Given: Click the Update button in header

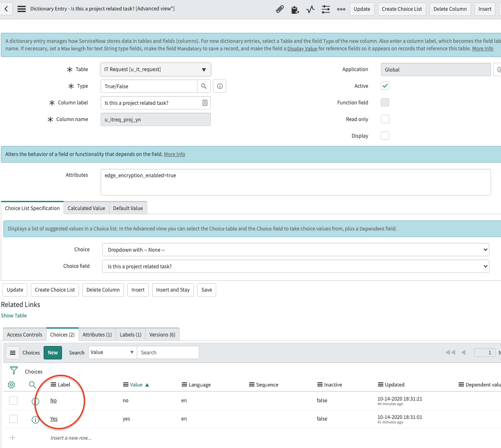Looking at the screenshot, I should [x=362, y=9].
